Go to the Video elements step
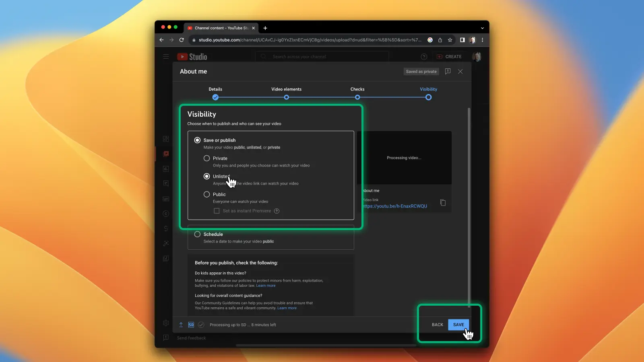This screenshot has width=644, height=362. pyautogui.click(x=286, y=93)
